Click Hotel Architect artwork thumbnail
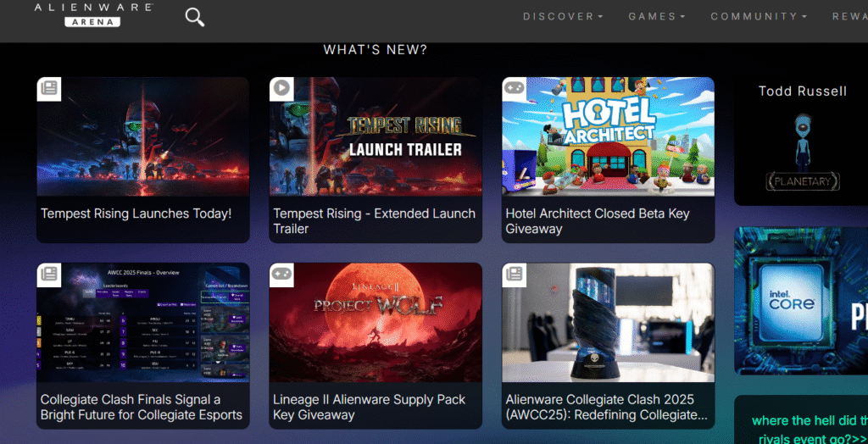This screenshot has height=444, width=868. coord(608,136)
